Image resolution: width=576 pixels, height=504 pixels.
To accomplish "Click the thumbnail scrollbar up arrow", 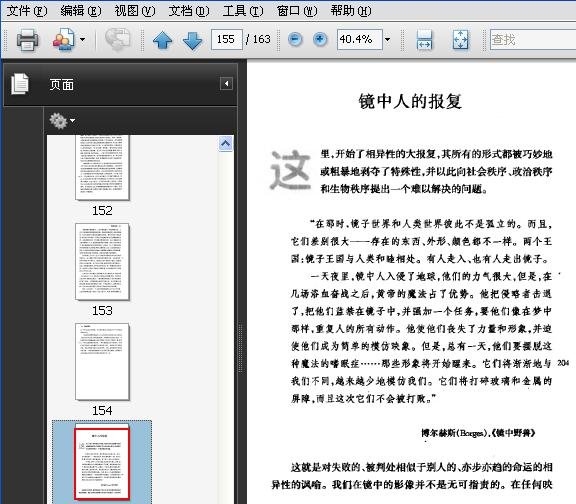I will 226,144.
